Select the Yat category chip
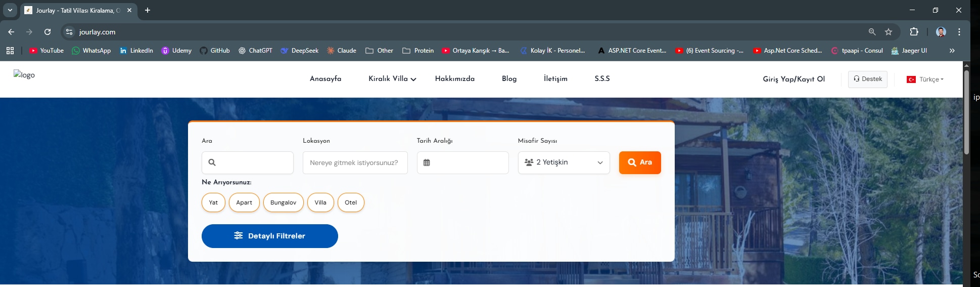980x287 pixels. [213, 202]
